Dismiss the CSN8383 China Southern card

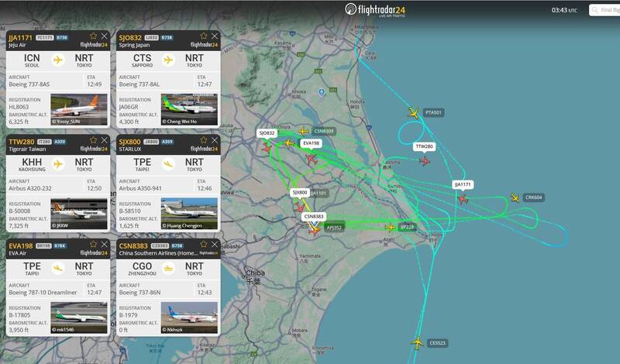(x=215, y=244)
